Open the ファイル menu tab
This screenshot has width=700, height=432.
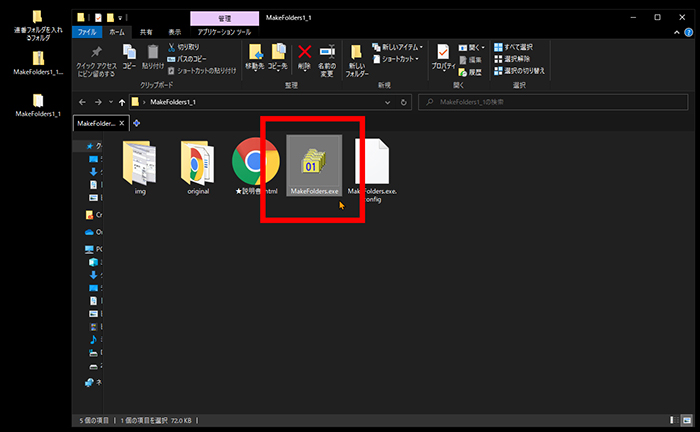tap(88, 32)
